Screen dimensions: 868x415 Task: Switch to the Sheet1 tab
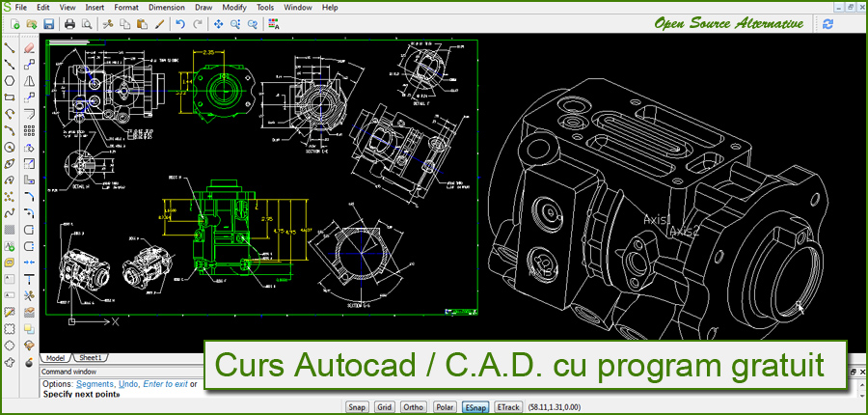point(90,358)
